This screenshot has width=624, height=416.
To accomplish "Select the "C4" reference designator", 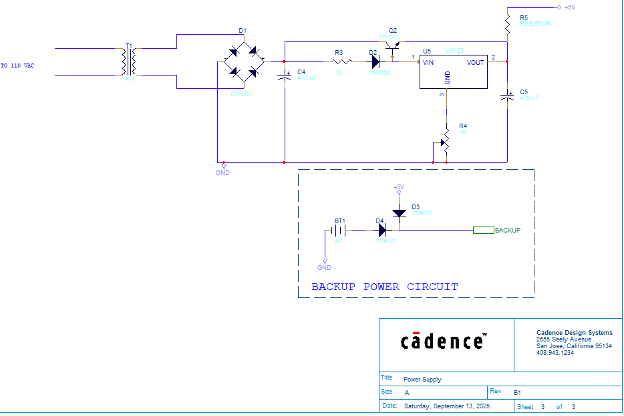I will [x=301, y=72].
